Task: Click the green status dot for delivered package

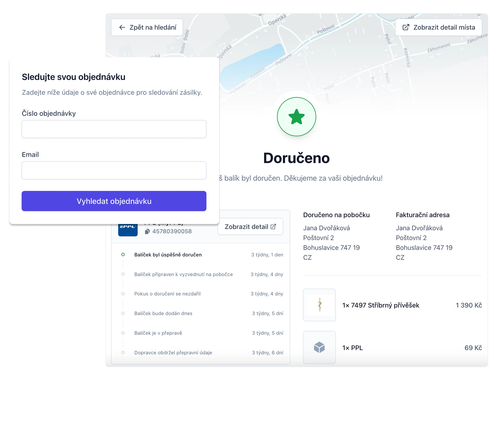Action: pos(123,255)
